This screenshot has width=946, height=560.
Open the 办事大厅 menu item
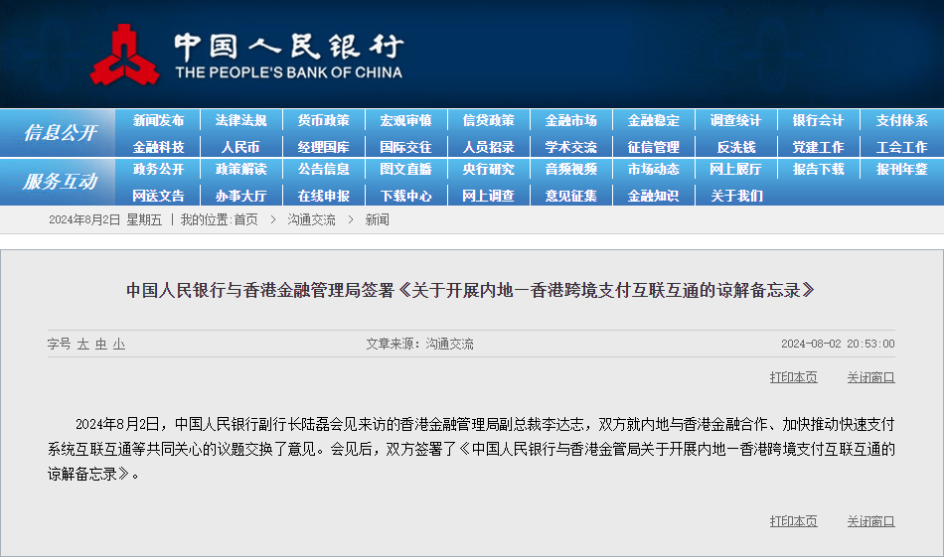coord(240,196)
